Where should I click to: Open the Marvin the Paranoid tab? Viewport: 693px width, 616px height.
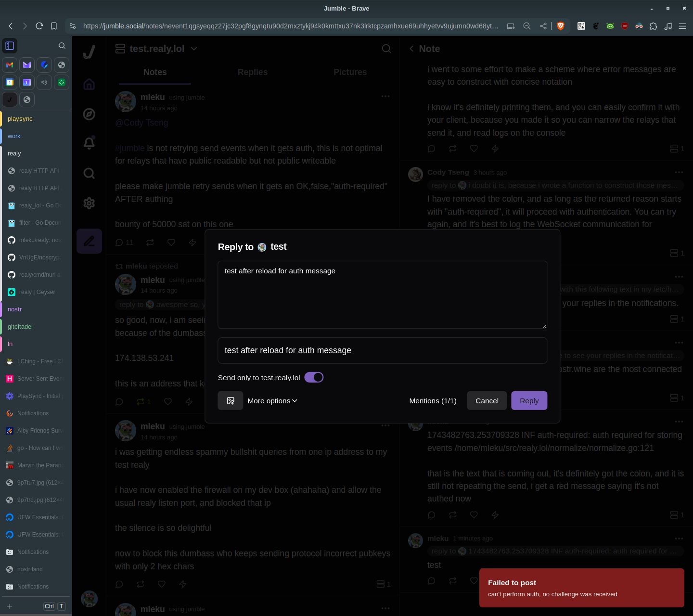coord(36,465)
